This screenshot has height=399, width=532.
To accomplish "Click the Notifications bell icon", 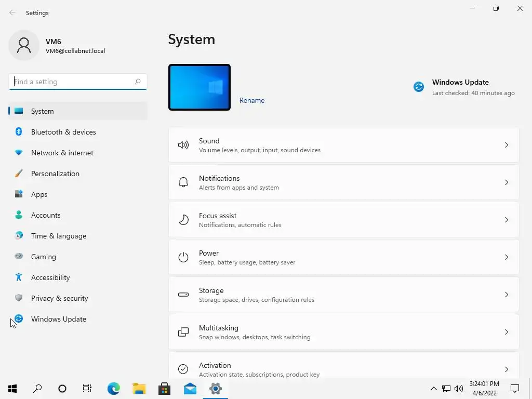I will pyautogui.click(x=183, y=182).
